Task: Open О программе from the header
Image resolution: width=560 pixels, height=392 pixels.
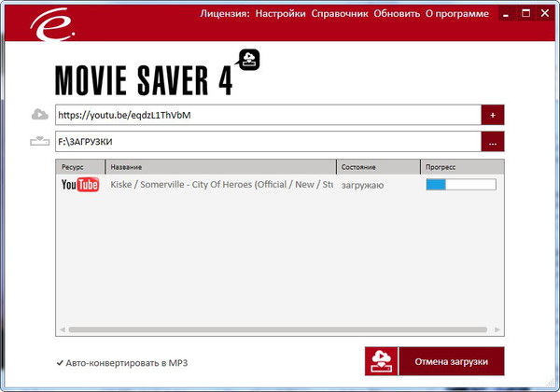Action: pos(456,14)
